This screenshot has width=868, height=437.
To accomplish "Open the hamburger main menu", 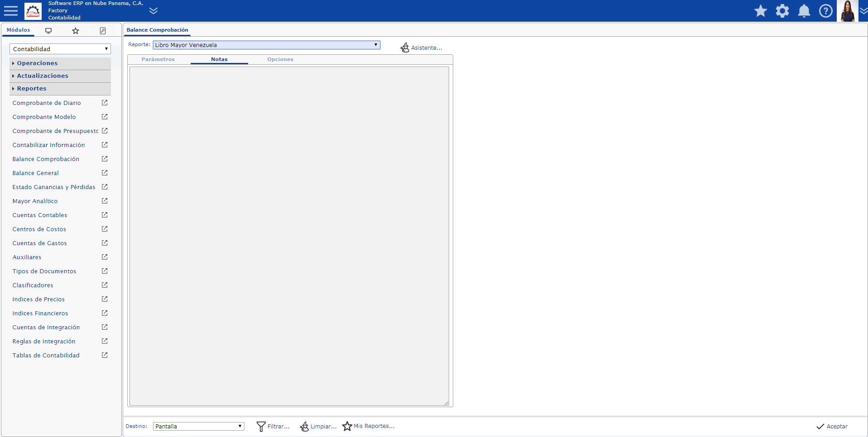I will point(11,11).
